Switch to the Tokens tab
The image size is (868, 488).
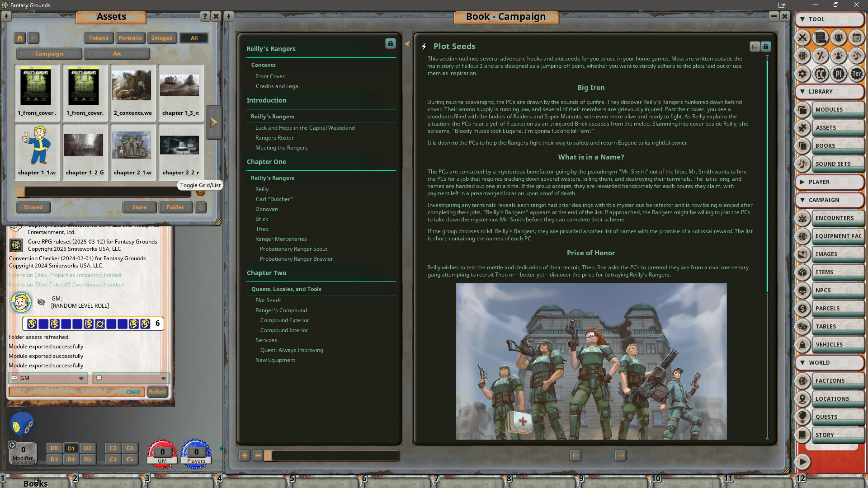(99, 38)
